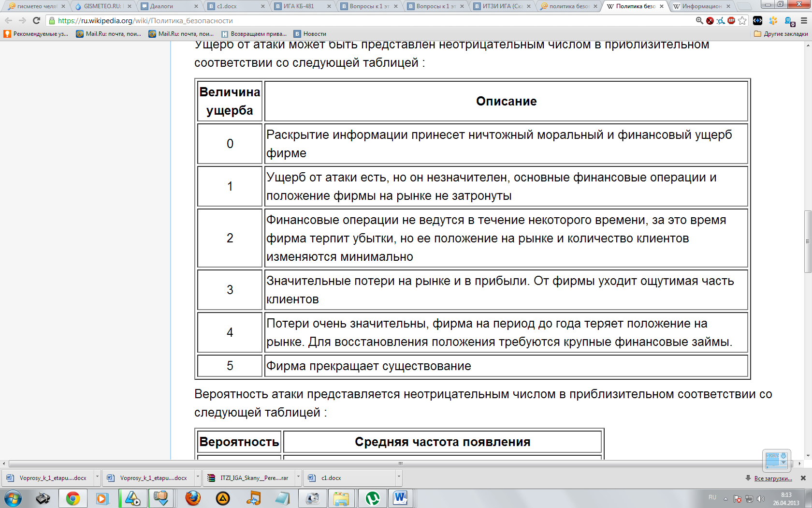812x508 pixels.
Task: Click the volume speaker tray icon
Action: (761, 499)
